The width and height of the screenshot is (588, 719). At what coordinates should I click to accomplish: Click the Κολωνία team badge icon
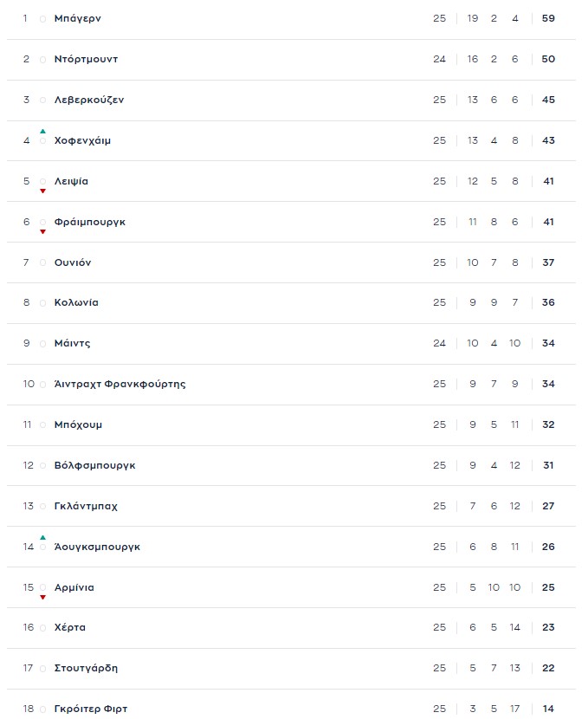[42, 302]
